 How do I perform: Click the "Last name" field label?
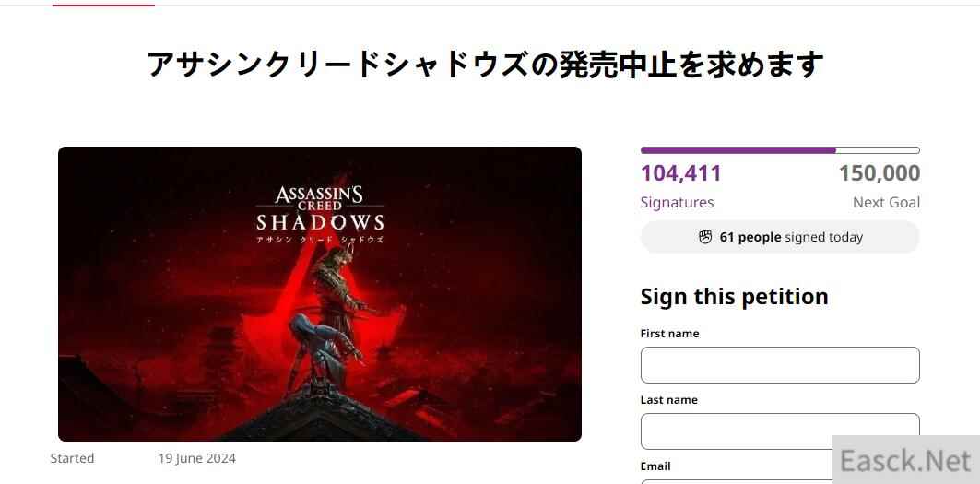(668, 400)
